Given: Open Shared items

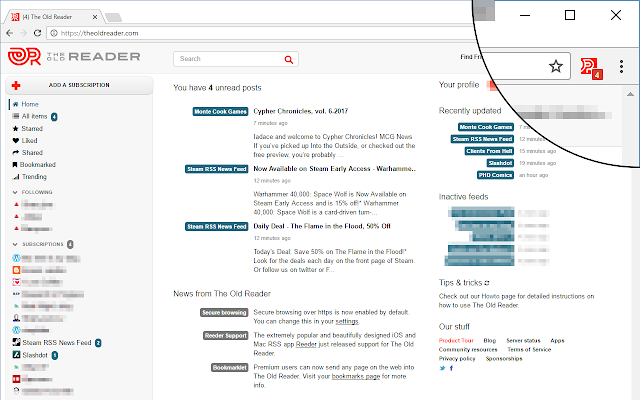Looking at the screenshot, I should [28, 153].
